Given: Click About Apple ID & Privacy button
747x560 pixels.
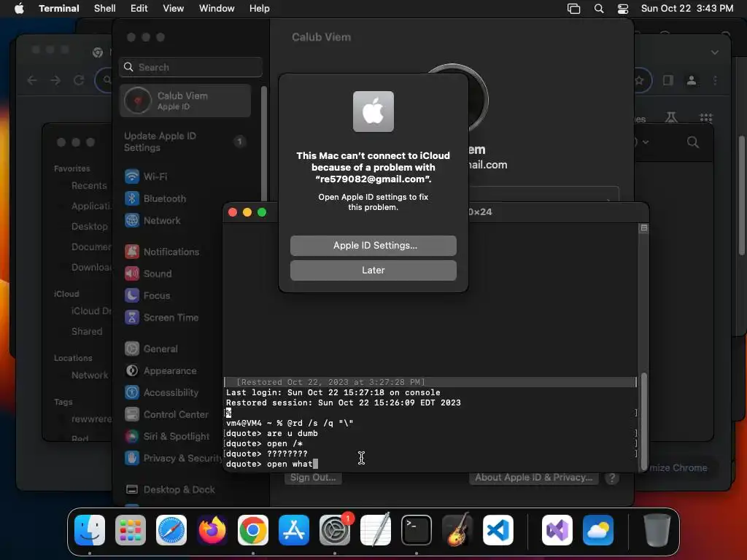Looking at the screenshot, I should [533, 478].
